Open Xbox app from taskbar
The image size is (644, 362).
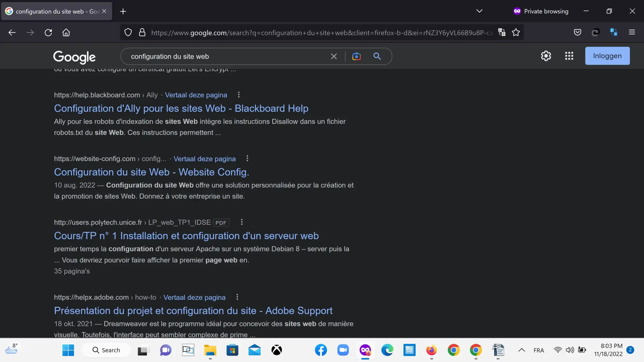point(277,350)
